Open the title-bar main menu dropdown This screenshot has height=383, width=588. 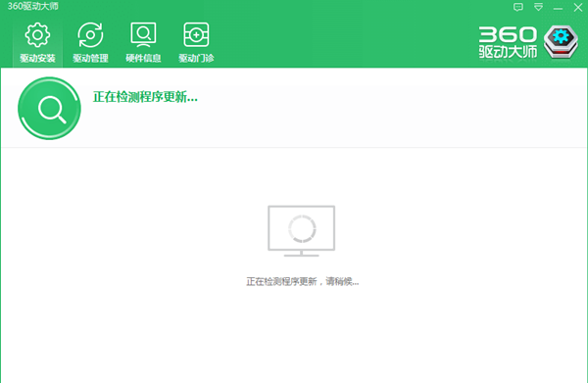point(538,7)
